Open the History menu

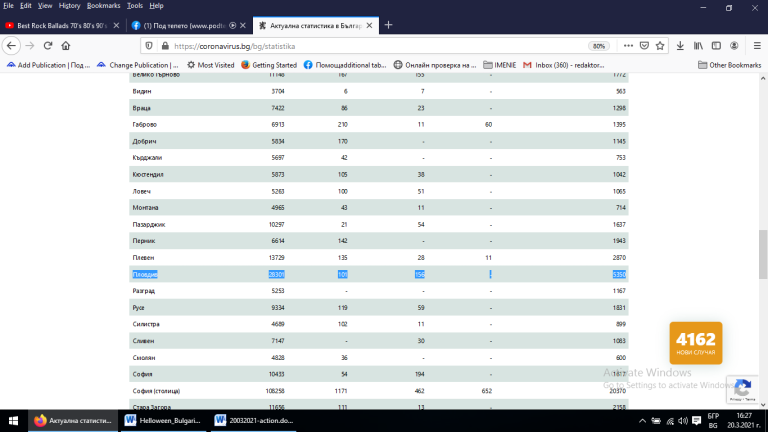pos(69,6)
